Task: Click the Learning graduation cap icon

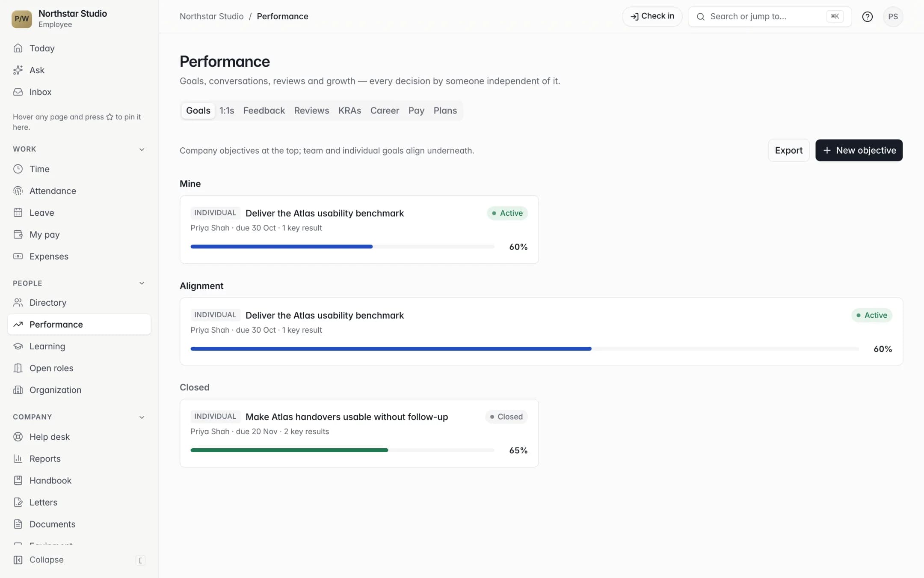Action: [18, 346]
